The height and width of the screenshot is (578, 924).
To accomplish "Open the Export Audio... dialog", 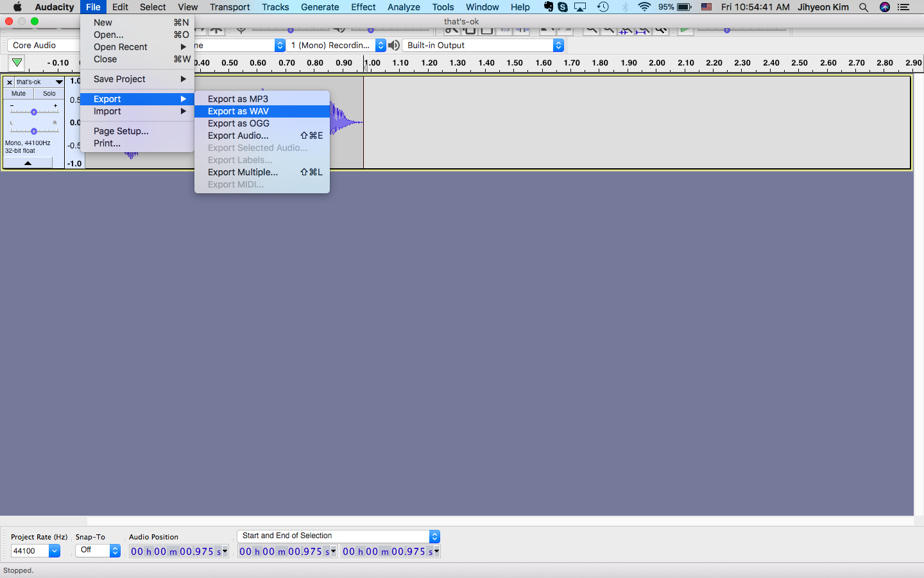I will pos(262,136).
